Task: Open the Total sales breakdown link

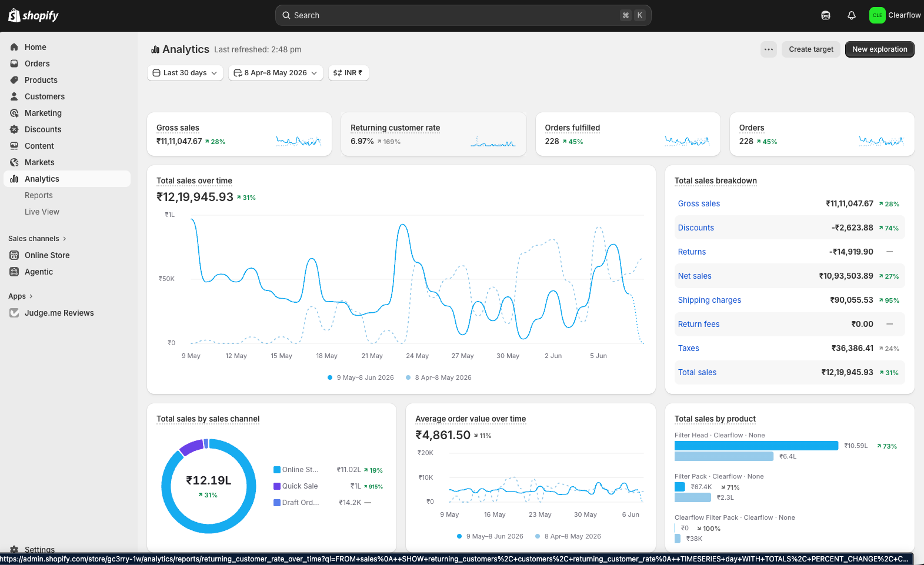Action: (697, 372)
